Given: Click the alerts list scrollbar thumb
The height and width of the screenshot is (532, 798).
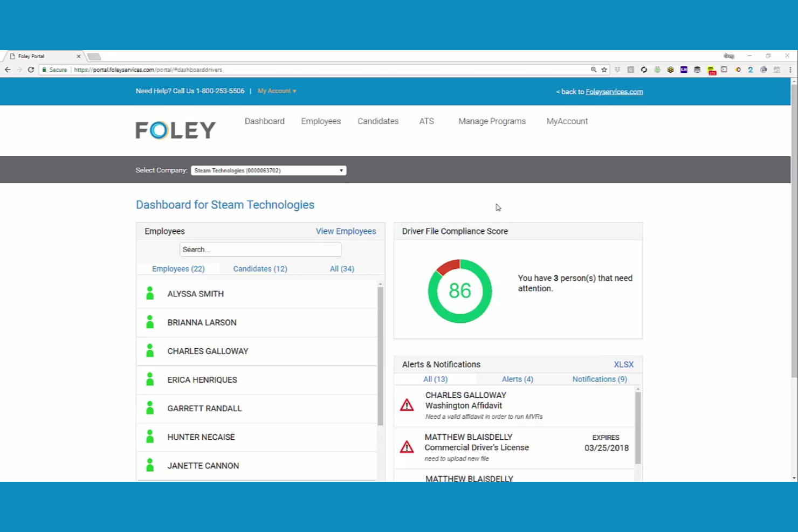Looking at the screenshot, I should click(x=638, y=428).
